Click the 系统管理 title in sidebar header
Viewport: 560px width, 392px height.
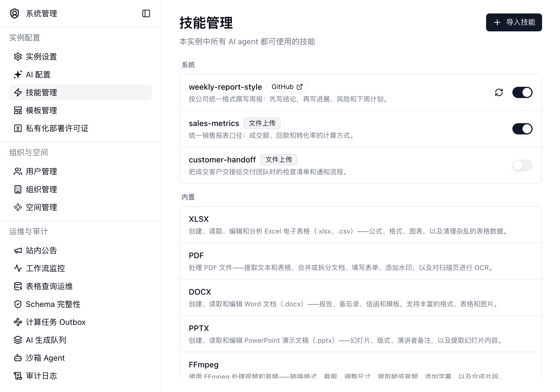click(x=41, y=13)
